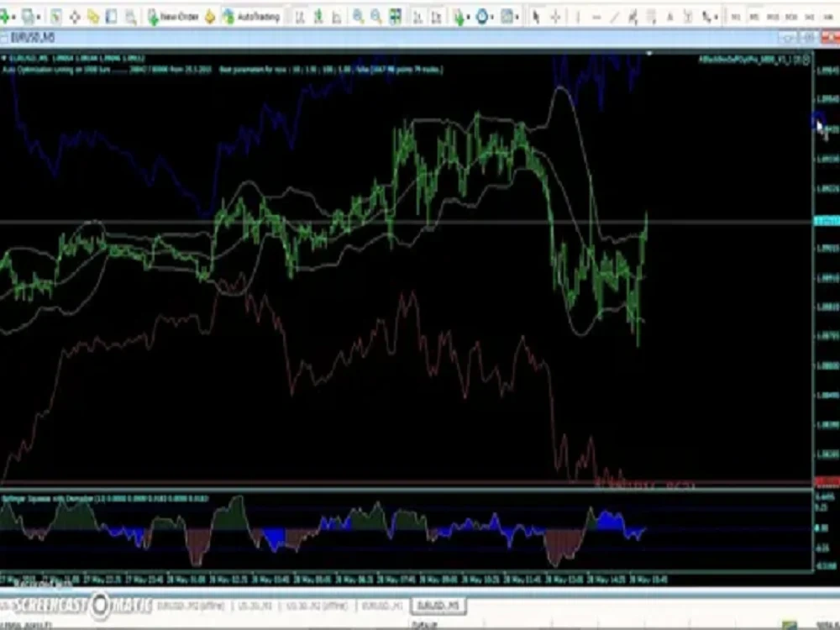The width and height of the screenshot is (840, 630).
Task: Switch to EURUSD,M2 (offline) chart tab
Action: [x=190, y=606]
